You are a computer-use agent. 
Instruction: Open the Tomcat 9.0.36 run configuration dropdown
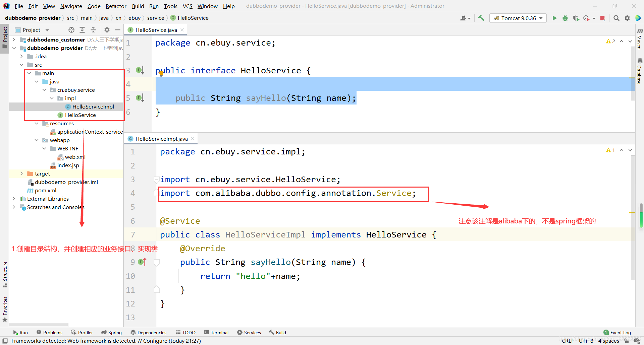click(518, 18)
